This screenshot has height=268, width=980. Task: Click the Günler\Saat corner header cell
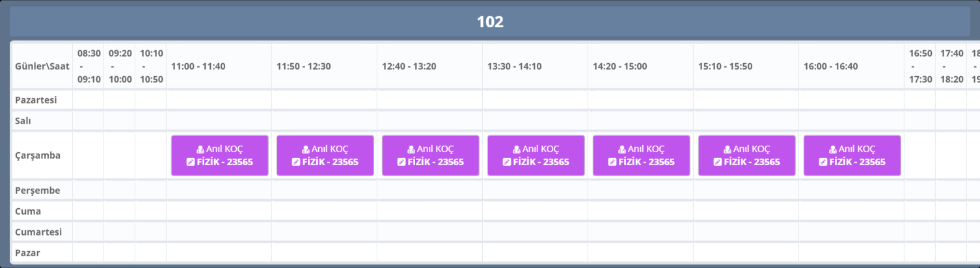(x=42, y=66)
